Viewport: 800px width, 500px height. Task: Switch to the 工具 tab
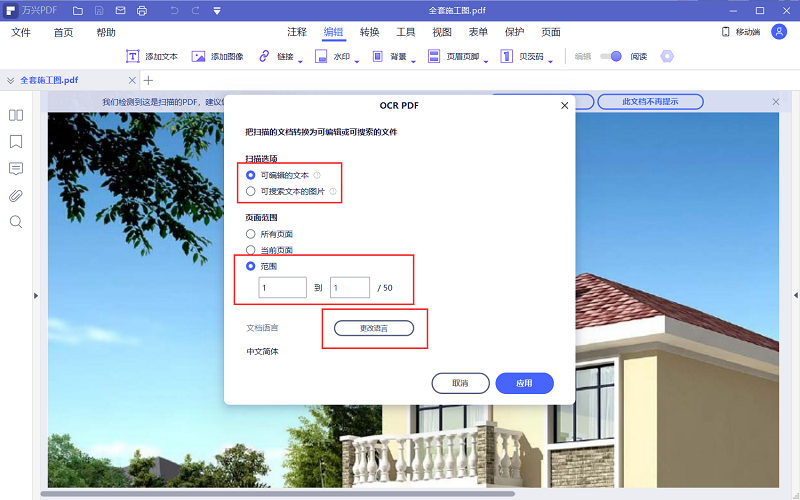(406, 32)
